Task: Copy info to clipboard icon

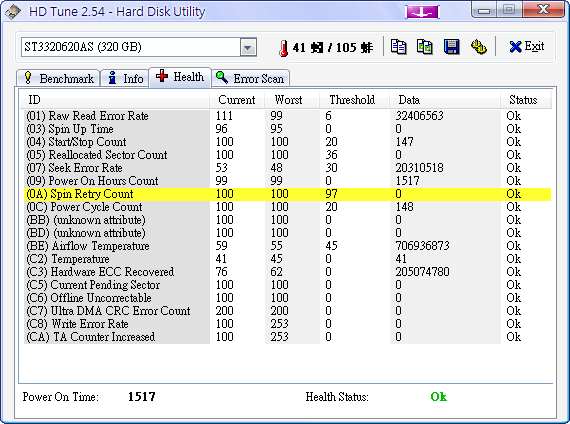Action: [398, 47]
